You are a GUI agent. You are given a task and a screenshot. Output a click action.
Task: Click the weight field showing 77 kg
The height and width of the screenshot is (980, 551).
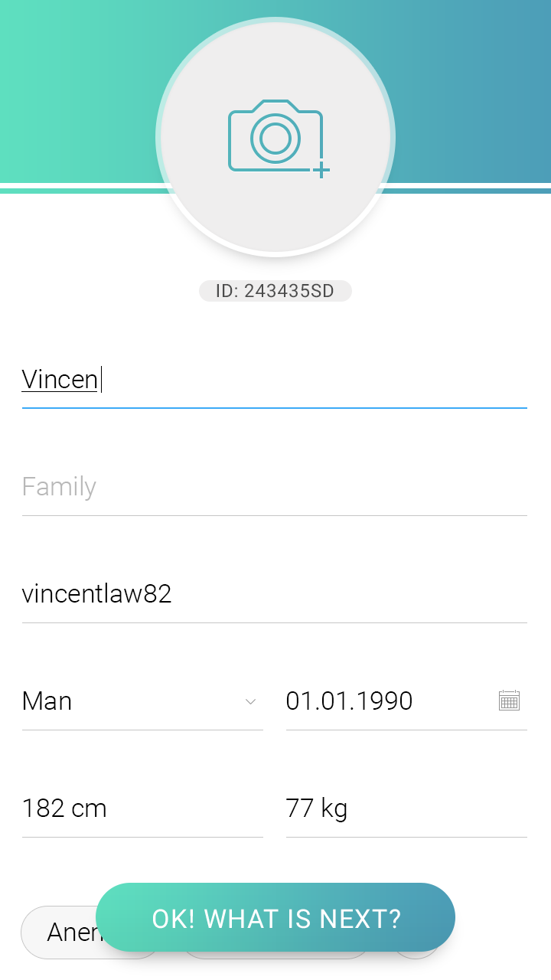point(406,808)
